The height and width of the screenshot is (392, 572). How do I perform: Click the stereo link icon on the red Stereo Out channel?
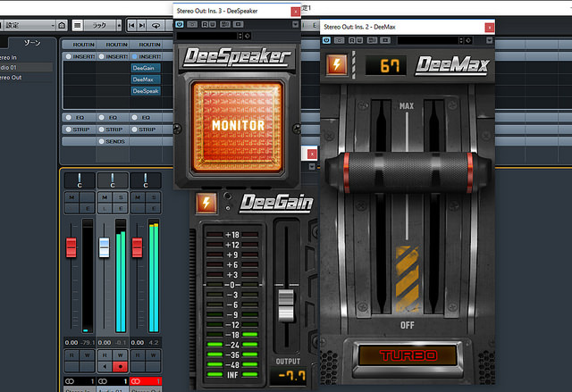click(136, 381)
